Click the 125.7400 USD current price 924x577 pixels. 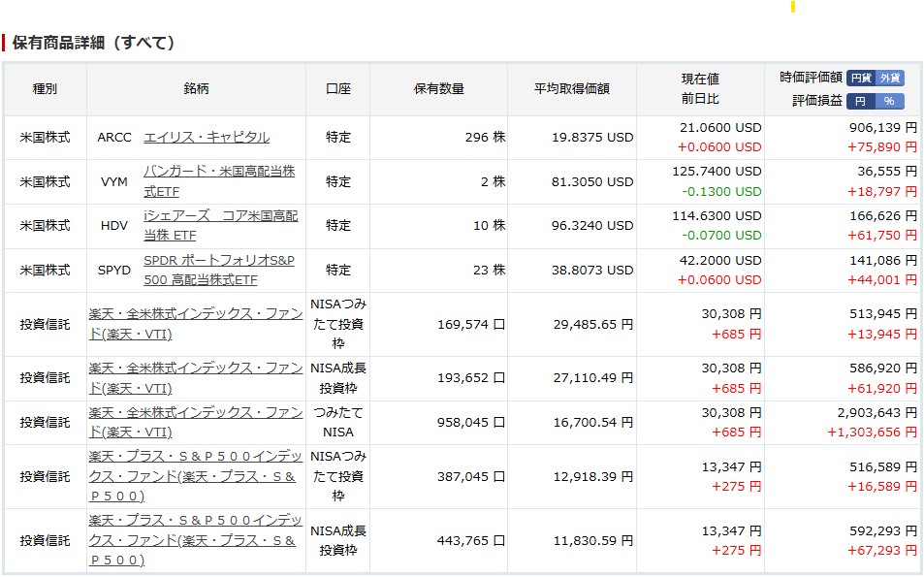[x=717, y=172]
